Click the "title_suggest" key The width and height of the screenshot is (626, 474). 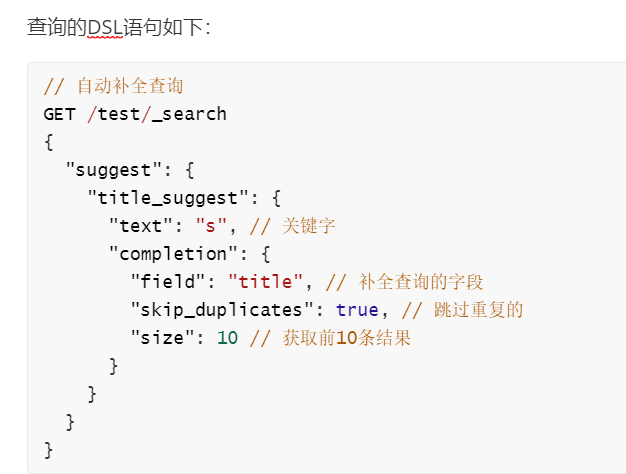[168, 198]
